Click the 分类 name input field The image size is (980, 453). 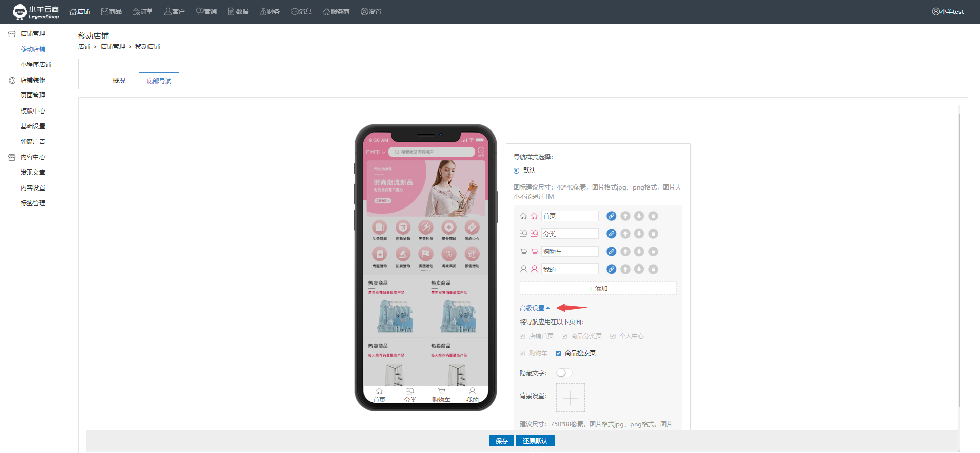point(570,234)
